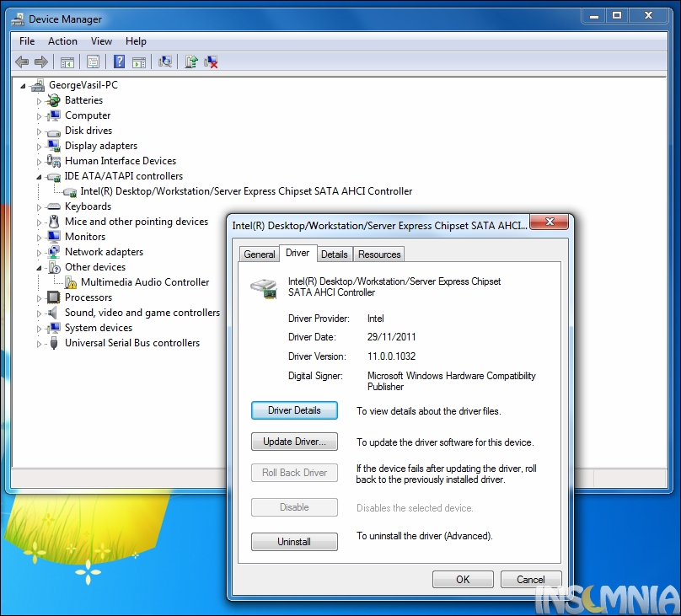Switch to the Details tab
Viewport: 681px width, 616px height.
(335, 254)
